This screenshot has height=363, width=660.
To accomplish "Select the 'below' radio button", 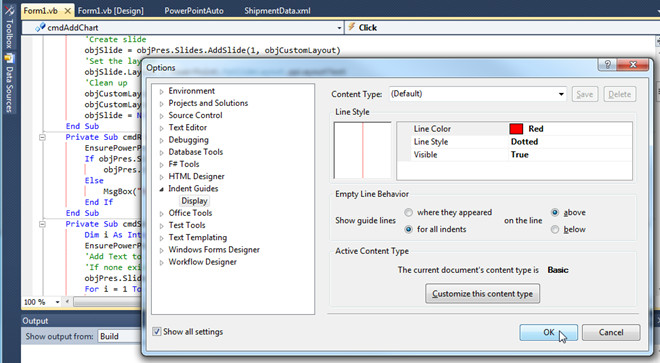I will (x=555, y=230).
